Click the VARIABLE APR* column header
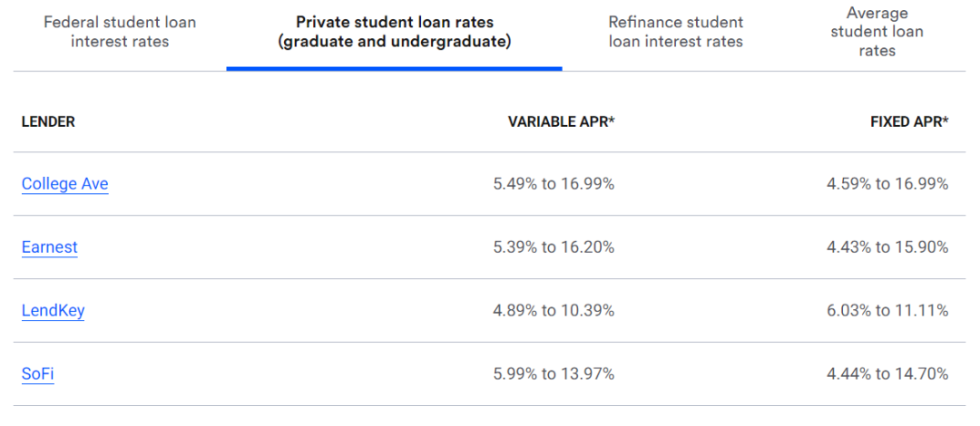The height and width of the screenshot is (426, 980). tap(561, 122)
